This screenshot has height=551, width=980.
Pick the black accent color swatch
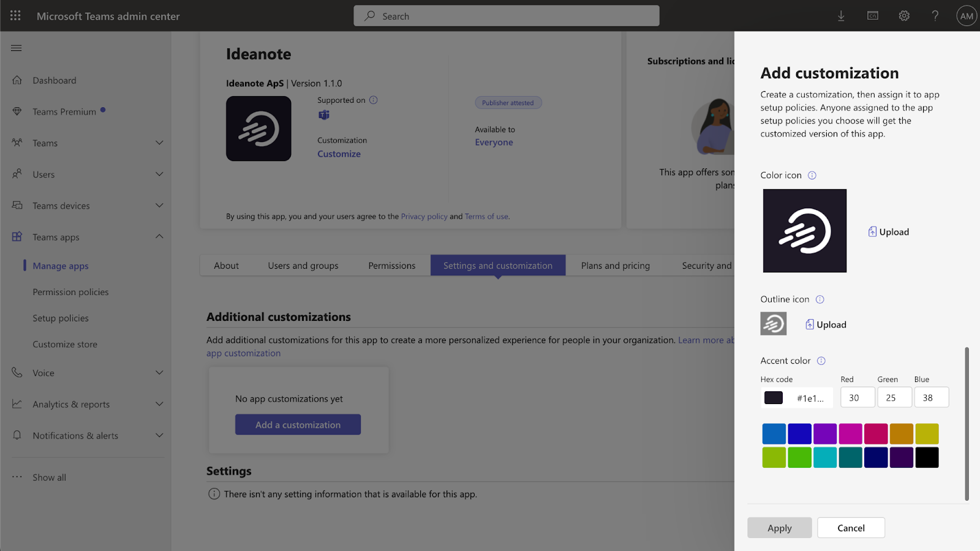[x=927, y=457]
